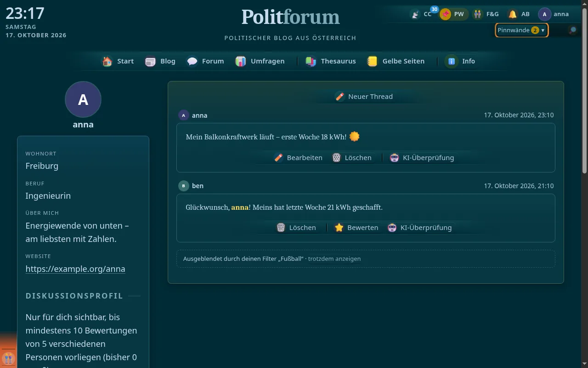Click the AB notification bell icon
The width and height of the screenshot is (588, 368).
tap(512, 14)
